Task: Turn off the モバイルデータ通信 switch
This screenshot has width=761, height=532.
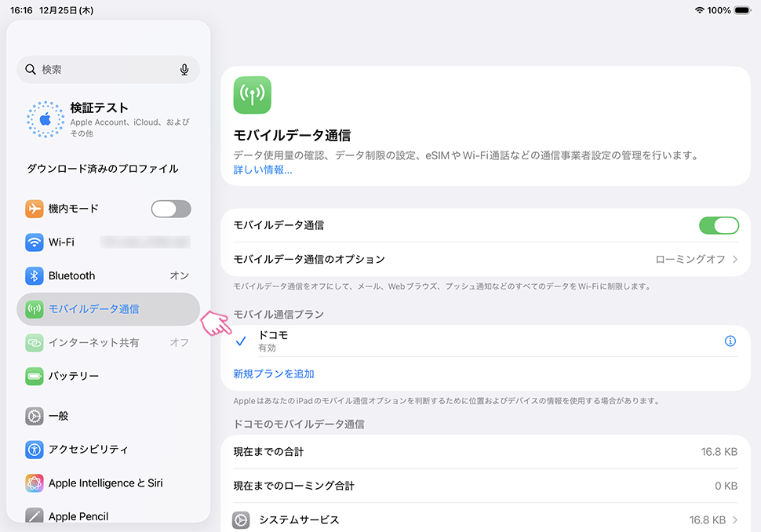Action: pos(719,226)
